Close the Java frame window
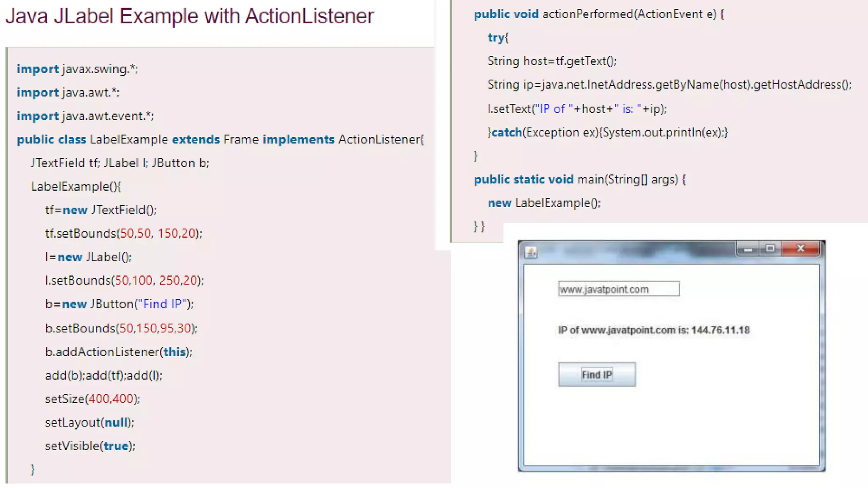 (x=800, y=249)
